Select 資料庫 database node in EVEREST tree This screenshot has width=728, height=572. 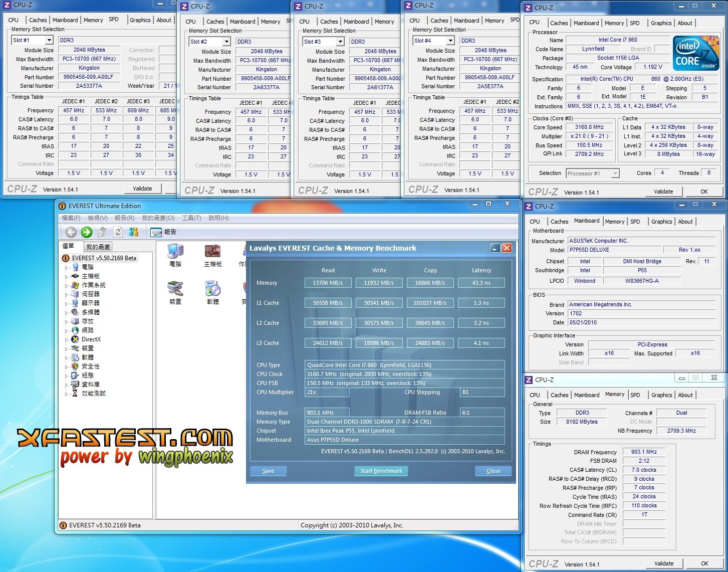click(90, 385)
